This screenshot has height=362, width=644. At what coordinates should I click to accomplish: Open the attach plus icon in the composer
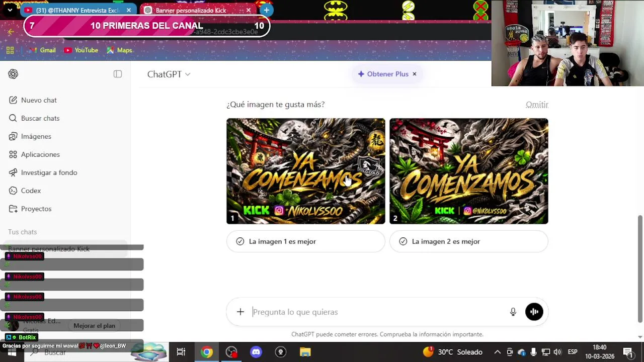(240, 312)
